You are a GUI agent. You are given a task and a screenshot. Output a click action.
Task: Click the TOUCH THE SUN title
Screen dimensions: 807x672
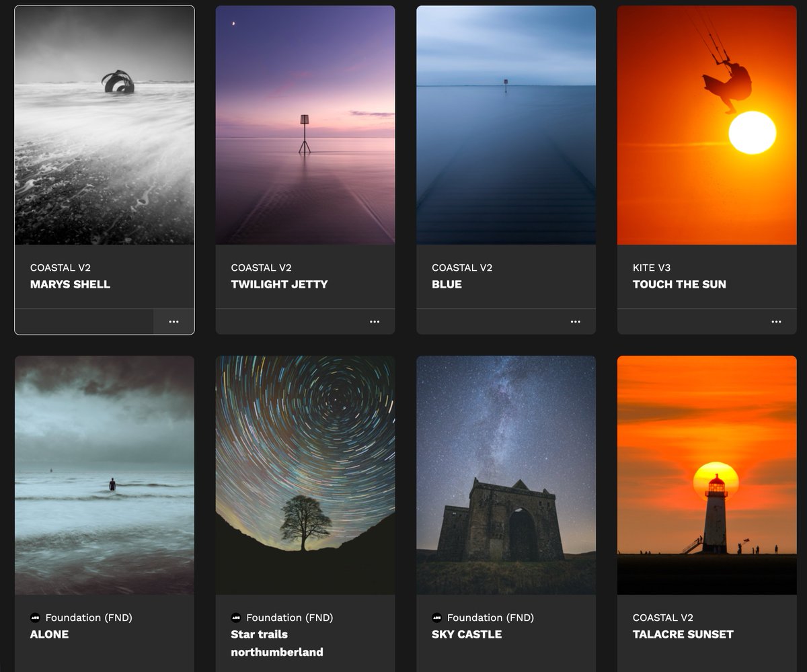coord(679,284)
